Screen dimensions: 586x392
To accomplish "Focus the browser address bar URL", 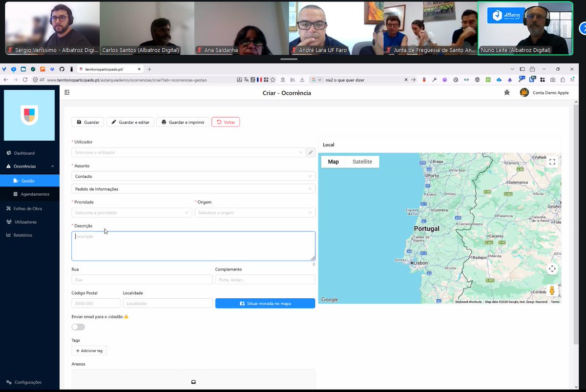I will pyautogui.click(x=126, y=80).
